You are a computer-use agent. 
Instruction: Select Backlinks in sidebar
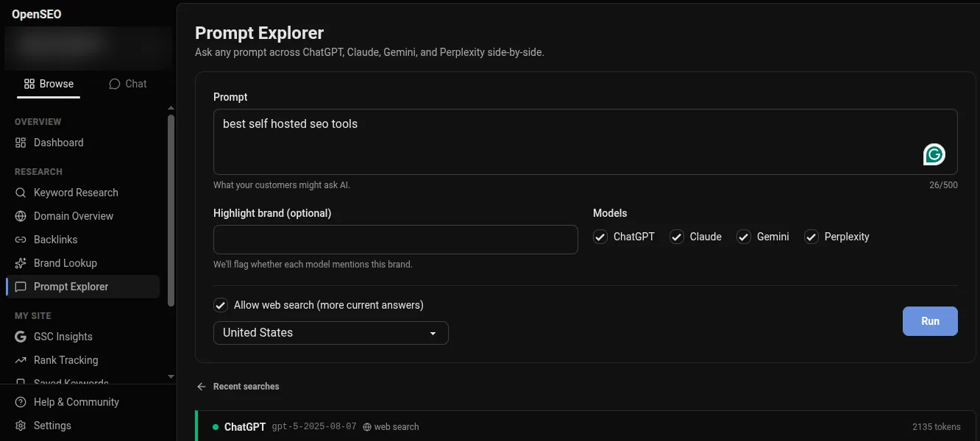(x=82, y=240)
